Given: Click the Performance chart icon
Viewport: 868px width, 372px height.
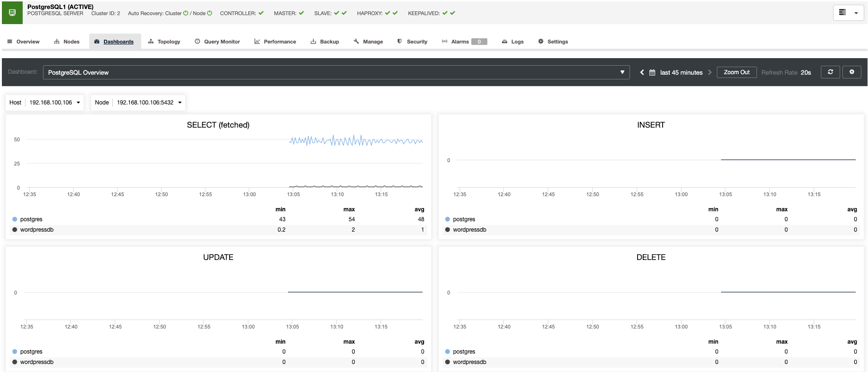Looking at the screenshot, I should [x=257, y=42].
